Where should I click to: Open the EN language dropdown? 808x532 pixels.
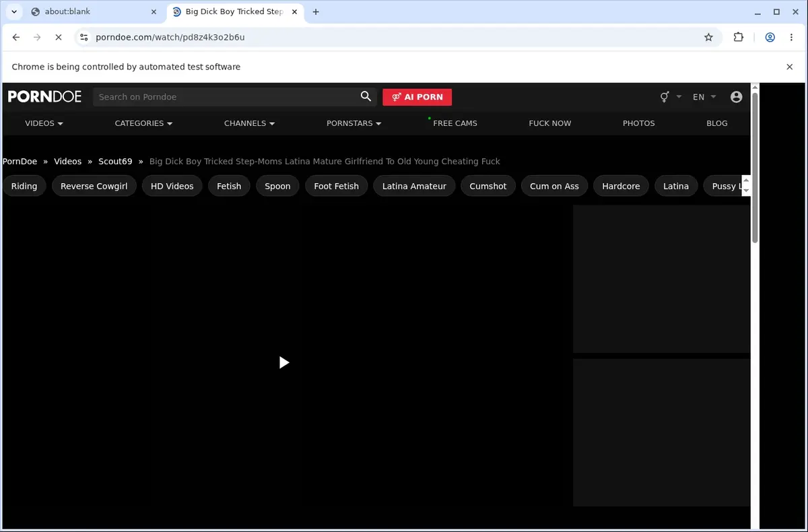[x=704, y=97]
